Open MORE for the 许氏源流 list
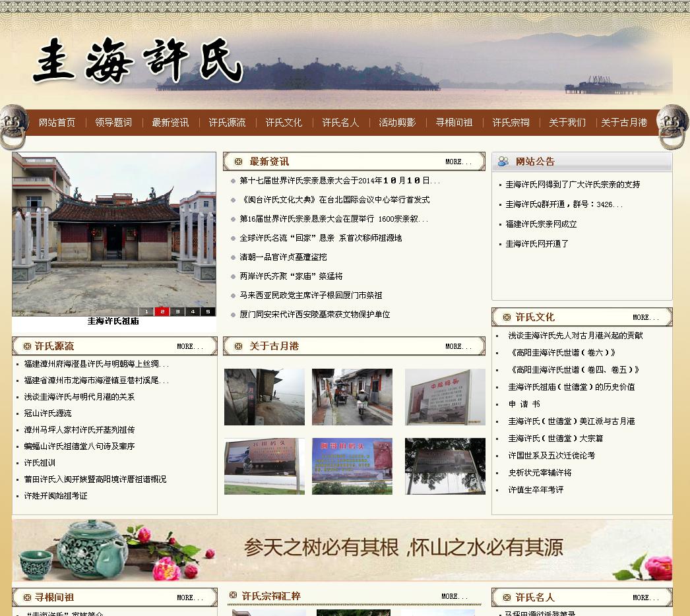 tap(189, 346)
